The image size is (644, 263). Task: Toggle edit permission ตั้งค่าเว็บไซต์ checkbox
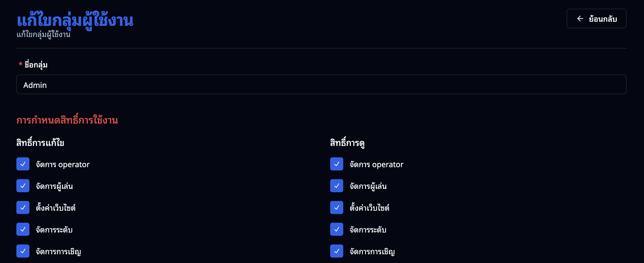click(x=23, y=207)
